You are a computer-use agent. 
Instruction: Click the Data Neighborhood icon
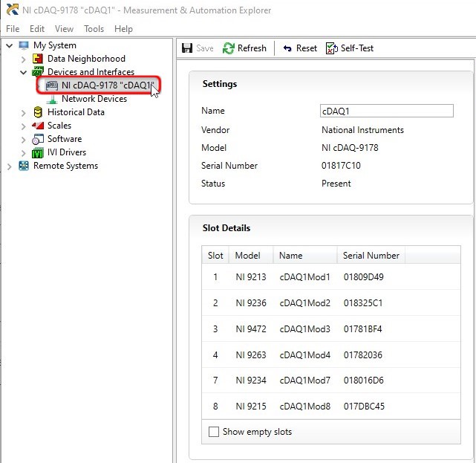coord(38,59)
